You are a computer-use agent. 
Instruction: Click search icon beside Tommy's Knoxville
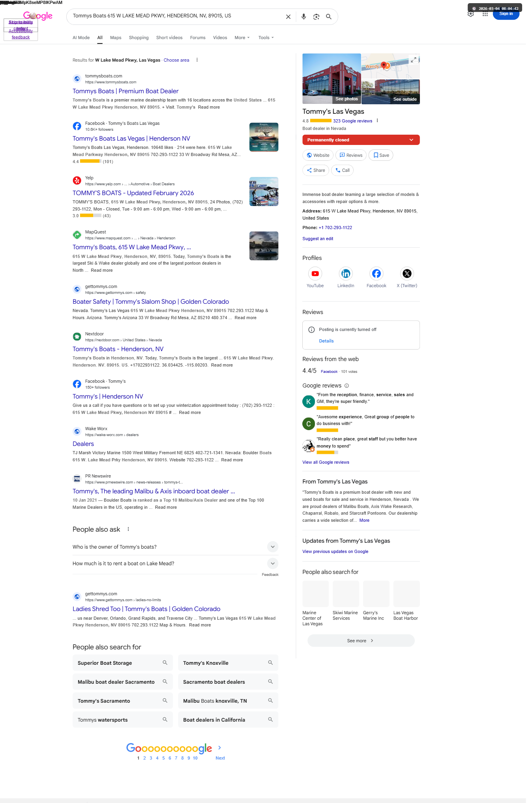coord(270,663)
